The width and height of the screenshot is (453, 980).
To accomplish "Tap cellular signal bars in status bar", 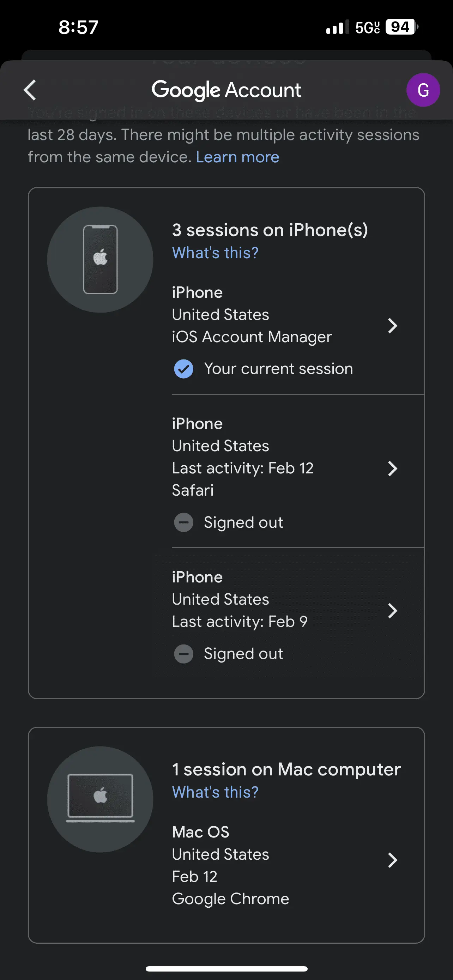I will (x=337, y=28).
